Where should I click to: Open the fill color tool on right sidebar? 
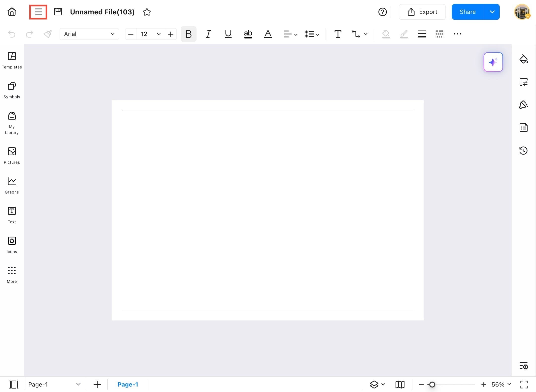(524, 59)
